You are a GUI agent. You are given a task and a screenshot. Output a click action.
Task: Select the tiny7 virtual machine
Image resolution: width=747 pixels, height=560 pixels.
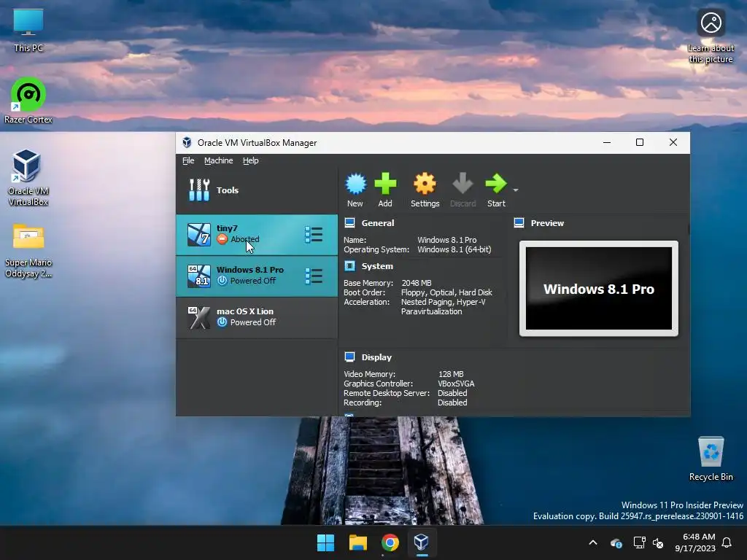257,234
